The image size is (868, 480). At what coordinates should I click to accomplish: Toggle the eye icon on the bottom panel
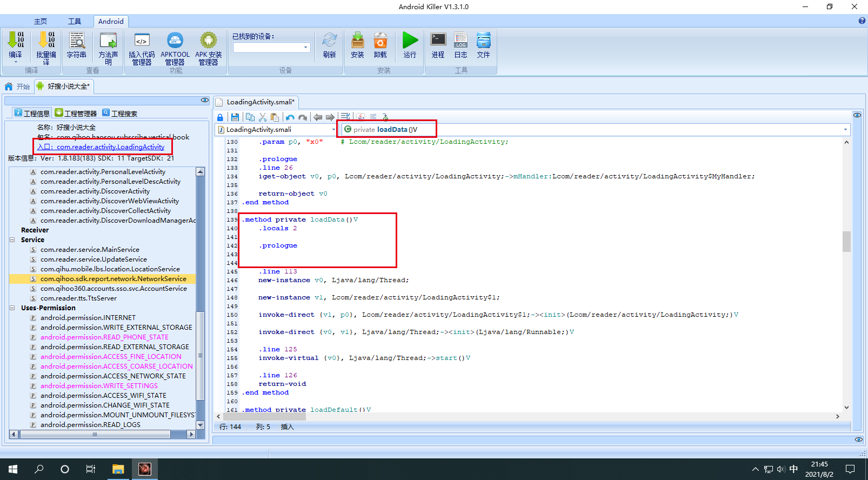[859, 439]
